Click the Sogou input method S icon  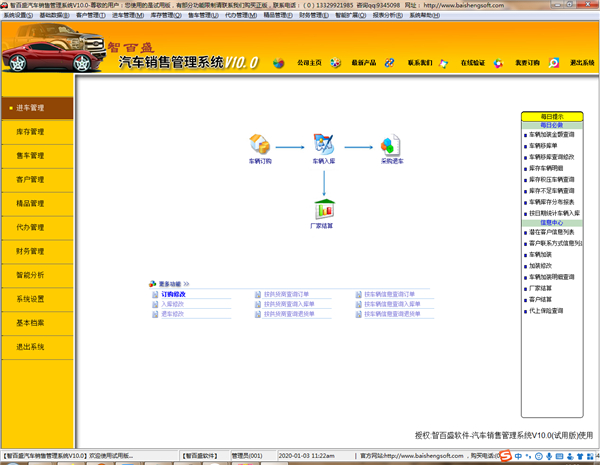click(x=506, y=456)
